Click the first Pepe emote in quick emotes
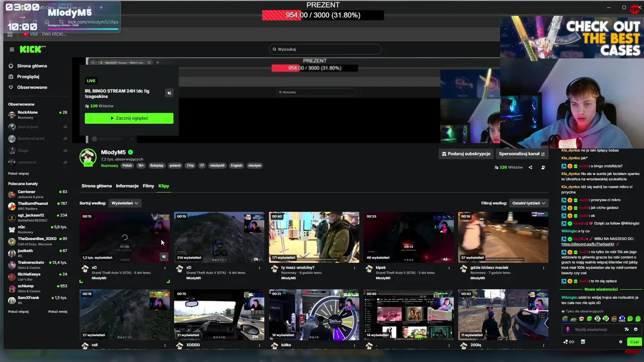 [x=565, y=319]
